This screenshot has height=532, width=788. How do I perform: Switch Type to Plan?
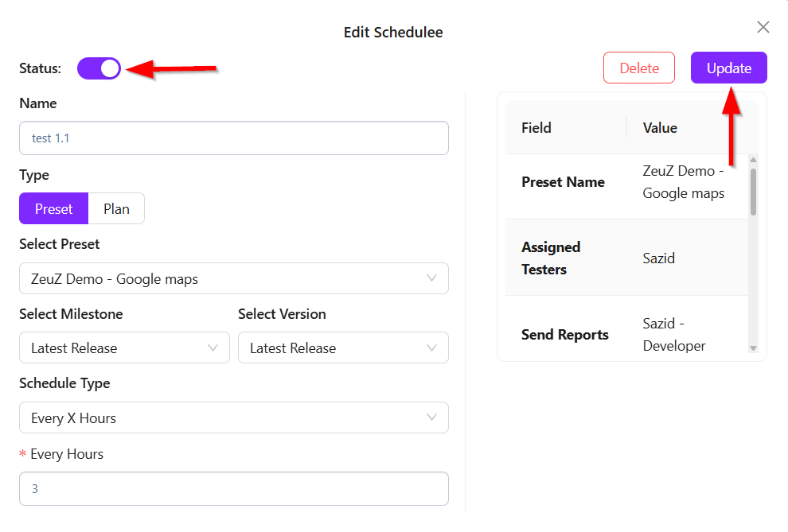(x=116, y=209)
